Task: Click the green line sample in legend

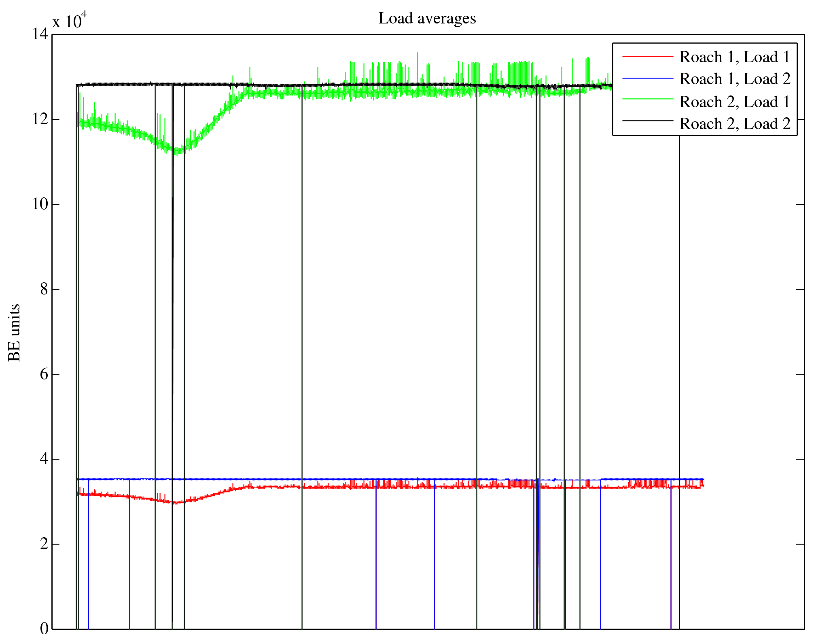Action: click(x=647, y=99)
